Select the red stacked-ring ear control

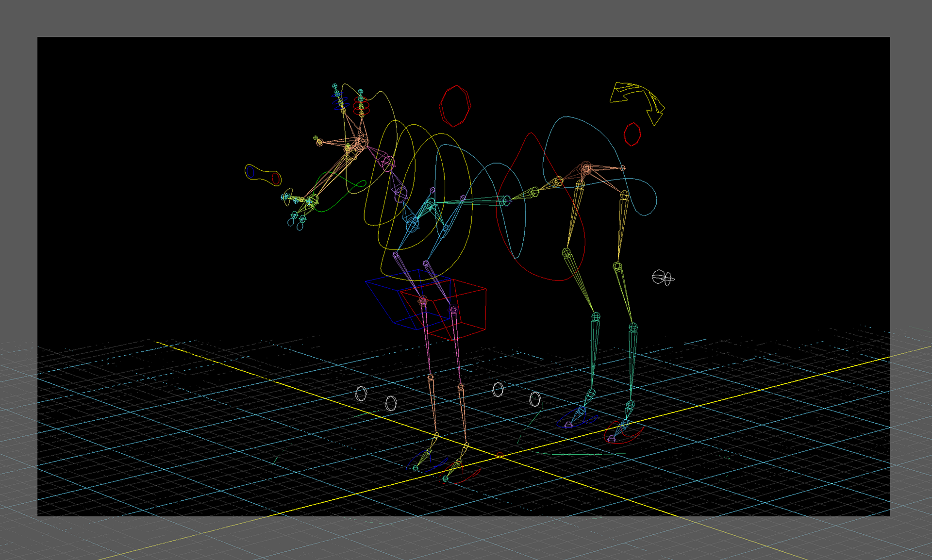(x=361, y=107)
